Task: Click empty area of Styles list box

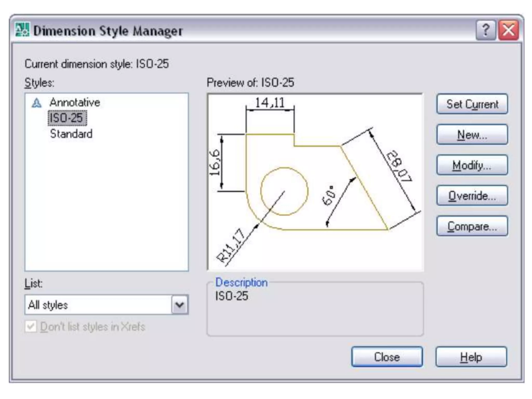Action: coord(107,208)
